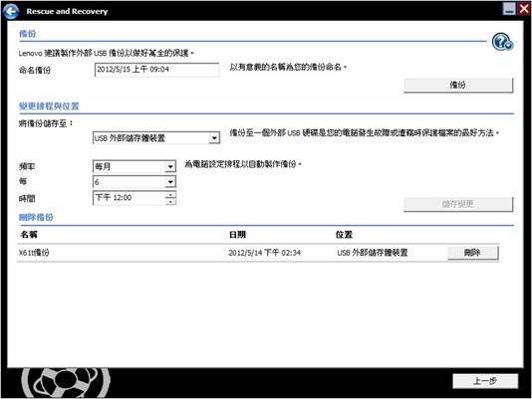
Task: Increase time with the spinner up arrow
Action: tap(170, 195)
